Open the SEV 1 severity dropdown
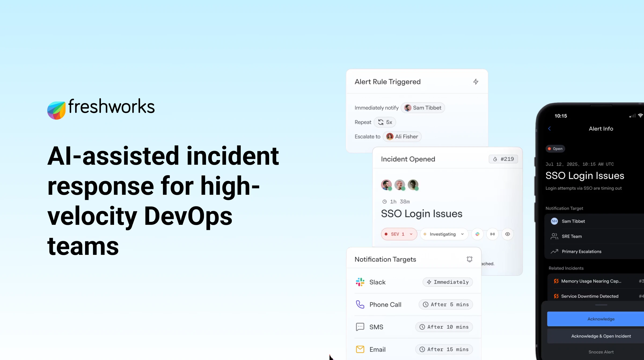This screenshot has width=644, height=360. tap(399, 234)
